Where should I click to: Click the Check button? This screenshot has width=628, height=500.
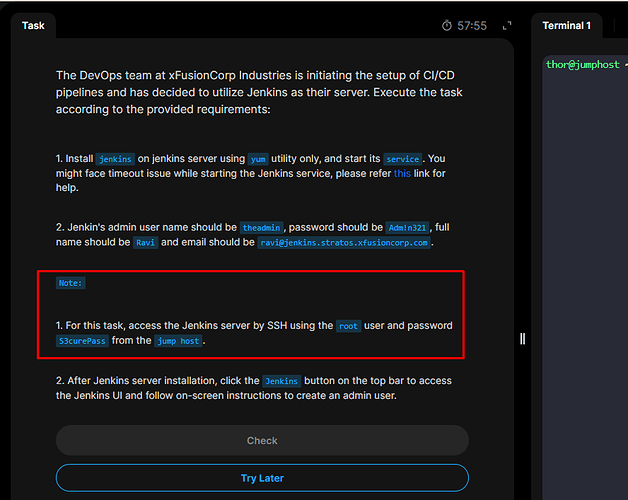[262, 440]
